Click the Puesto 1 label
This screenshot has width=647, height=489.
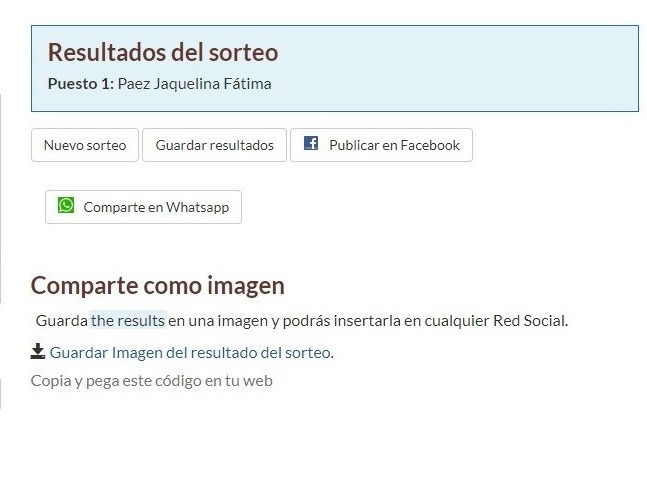[x=80, y=84]
